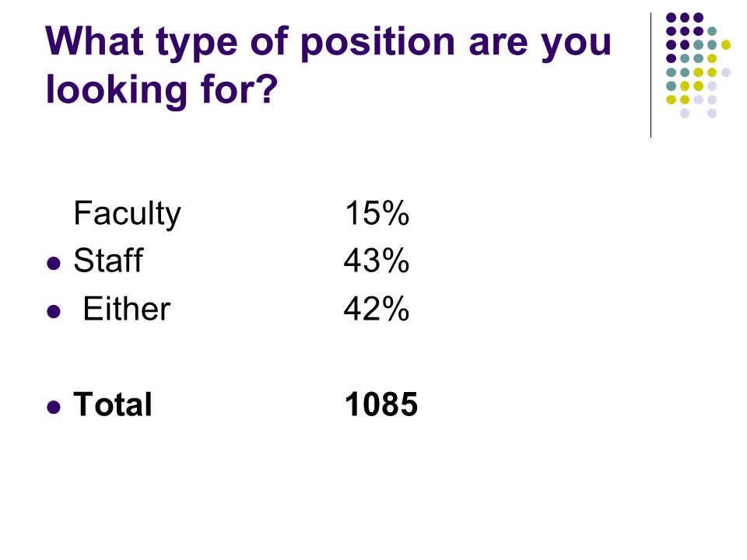Click the 43% Staff value
This screenshot has height=560, width=747.
pyautogui.click(x=377, y=261)
